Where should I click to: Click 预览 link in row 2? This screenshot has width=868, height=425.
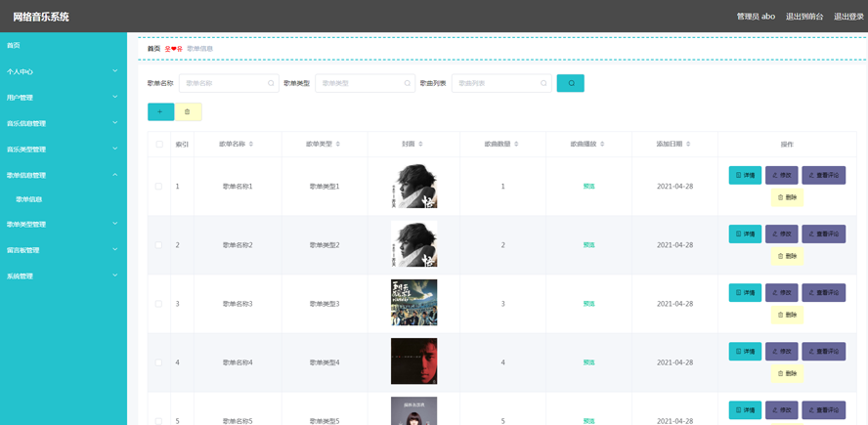(x=589, y=244)
